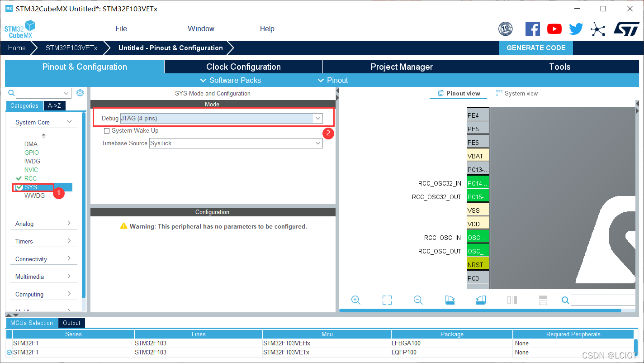Select the STM32F103VETx row check indicator
Image resolution: width=644 pixels, height=363 pixels.
(9, 352)
